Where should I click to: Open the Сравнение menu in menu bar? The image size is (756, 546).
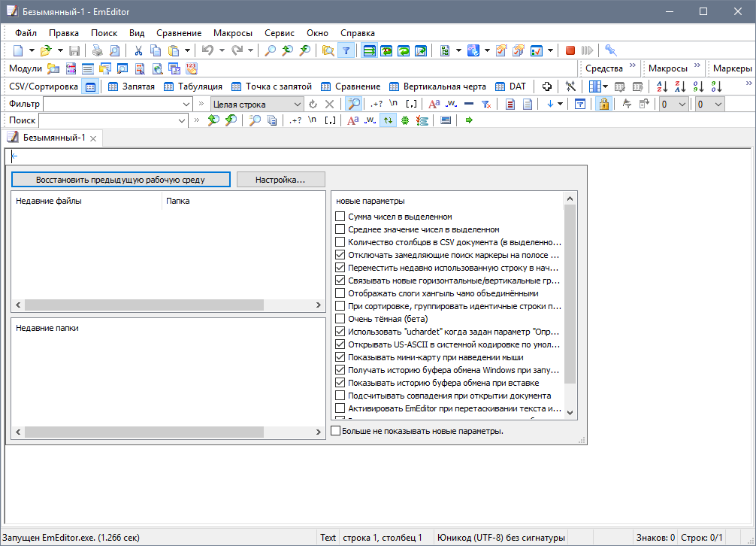[x=179, y=33]
